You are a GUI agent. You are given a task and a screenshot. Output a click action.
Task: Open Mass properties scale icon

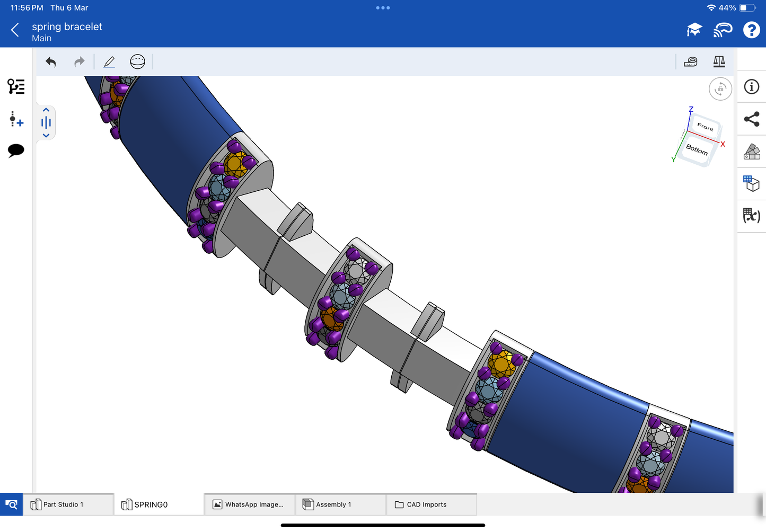click(719, 62)
